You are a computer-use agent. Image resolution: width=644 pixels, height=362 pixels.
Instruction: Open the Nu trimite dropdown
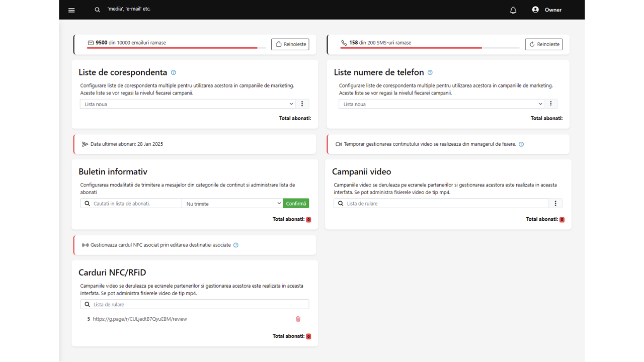tap(232, 204)
